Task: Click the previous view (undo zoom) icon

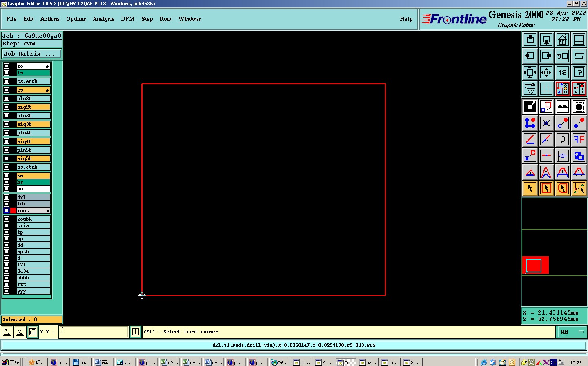Action: (563, 56)
